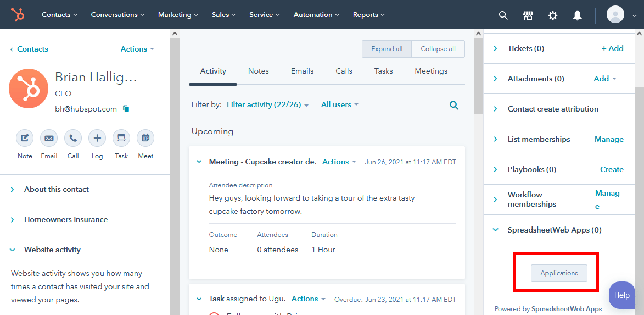This screenshot has width=644, height=315.
Task: Switch to the Meetings tab
Action: click(431, 71)
